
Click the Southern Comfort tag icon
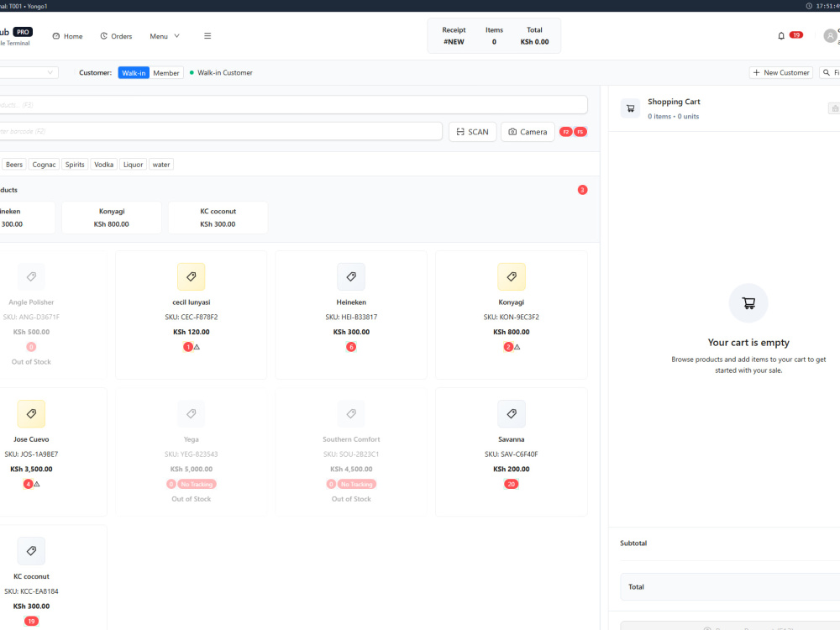(x=351, y=413)
